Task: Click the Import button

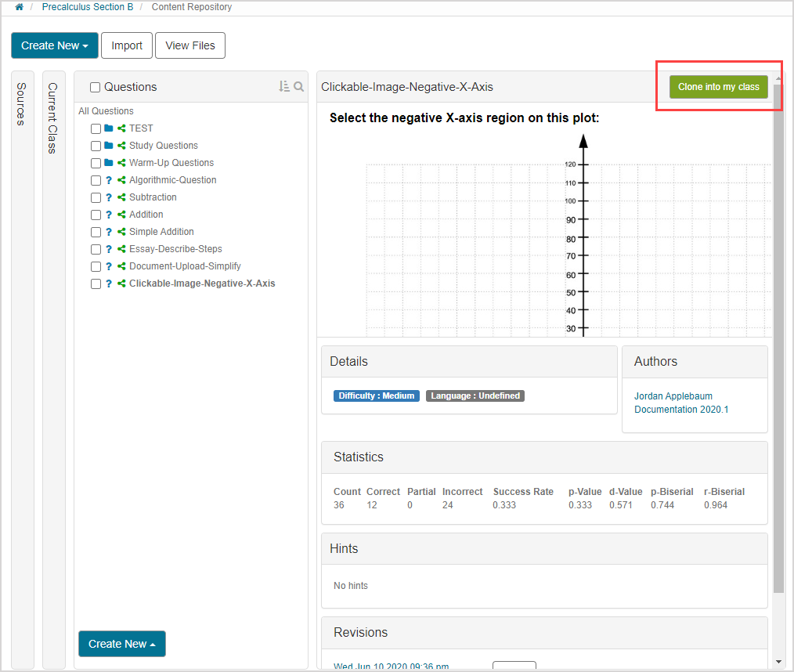Action: click(x=126, y=45)
